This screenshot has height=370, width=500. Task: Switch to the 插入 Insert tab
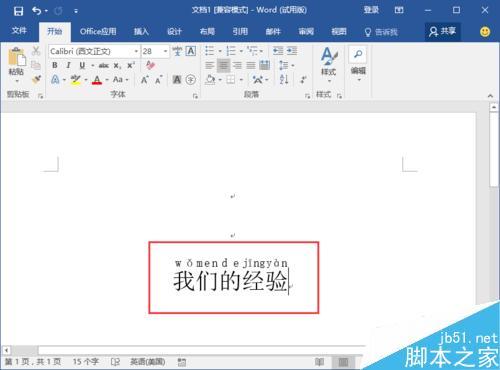coord(141,32)
